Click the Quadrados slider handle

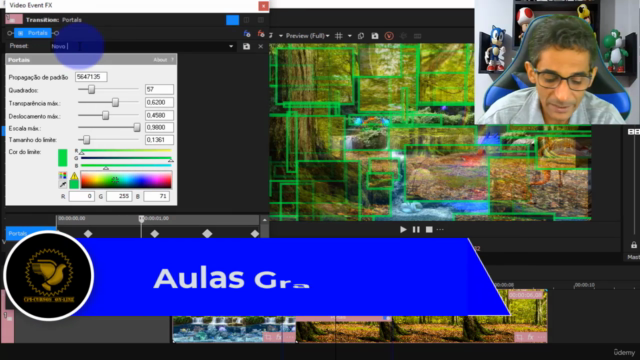[x=91, y=89]
